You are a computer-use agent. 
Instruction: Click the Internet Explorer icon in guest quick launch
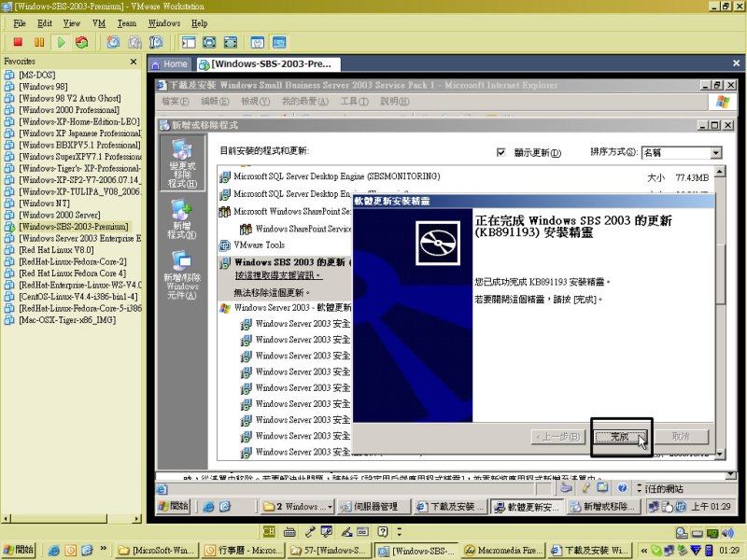click(x=208, y=507)
